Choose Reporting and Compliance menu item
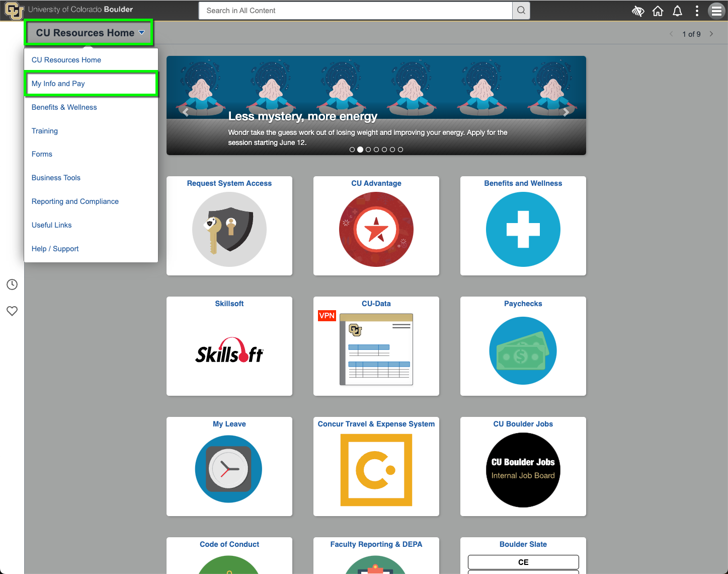Viewport: 728px width, 574px height. coord(91,201)
